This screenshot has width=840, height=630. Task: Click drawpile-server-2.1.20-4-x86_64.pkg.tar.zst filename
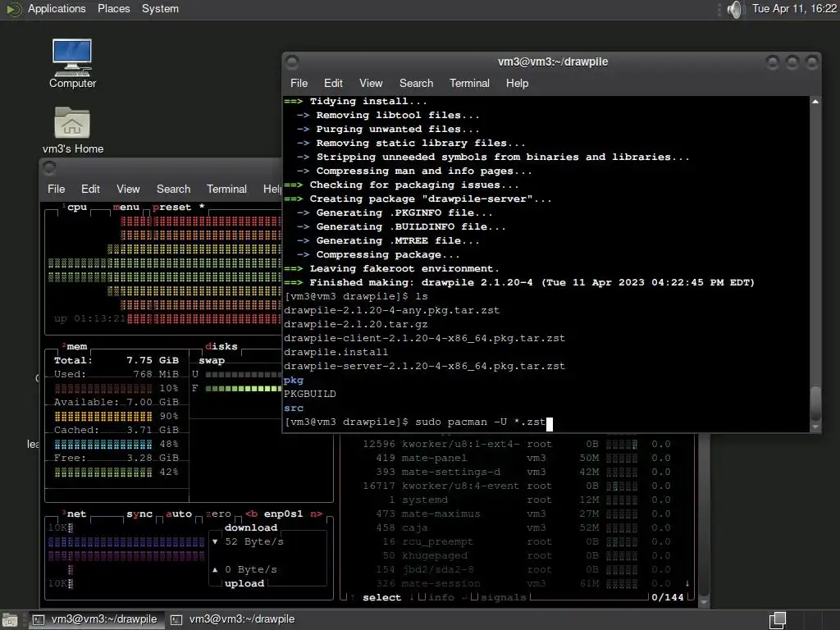click(424, 366)
